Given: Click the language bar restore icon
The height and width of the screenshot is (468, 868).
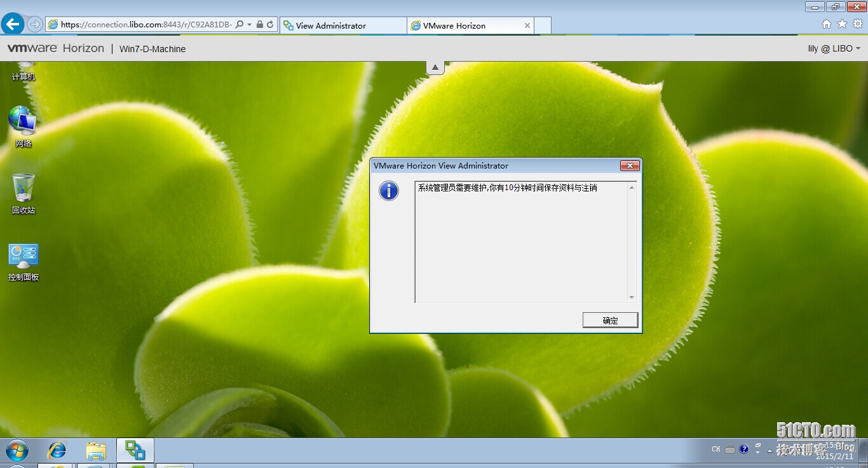Looking at the screenshot, I should click(758, 446).
